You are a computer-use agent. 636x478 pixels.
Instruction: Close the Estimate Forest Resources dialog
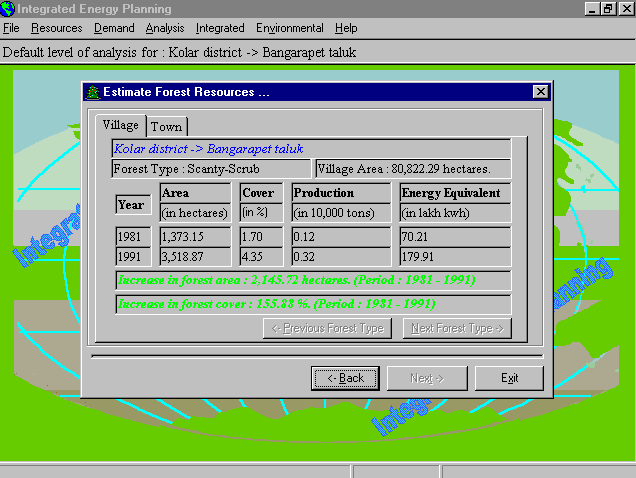[x=540, y=92]
